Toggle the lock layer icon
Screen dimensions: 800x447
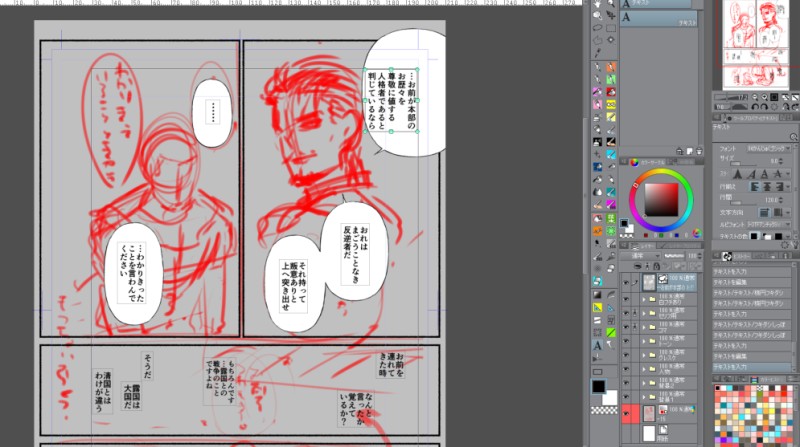657,266
